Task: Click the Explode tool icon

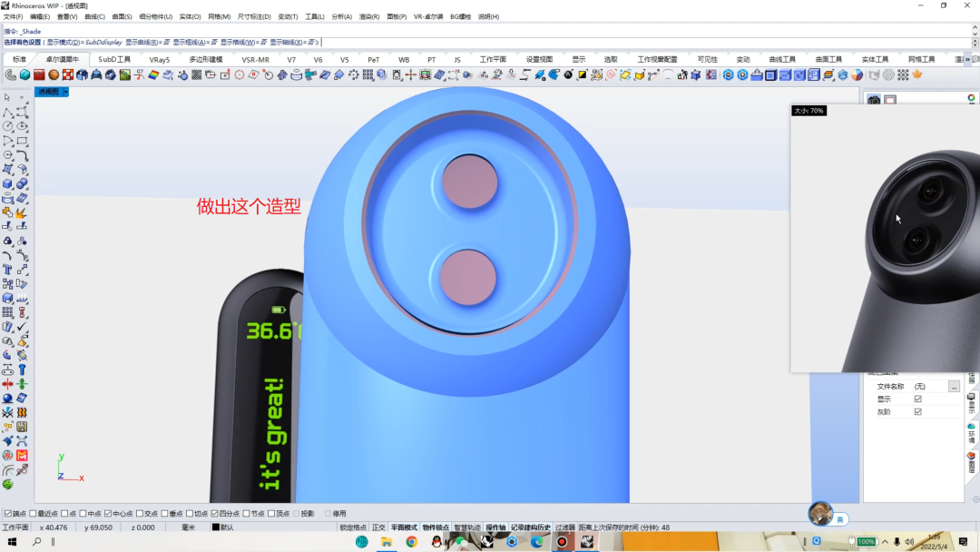Action: point(22,212)
